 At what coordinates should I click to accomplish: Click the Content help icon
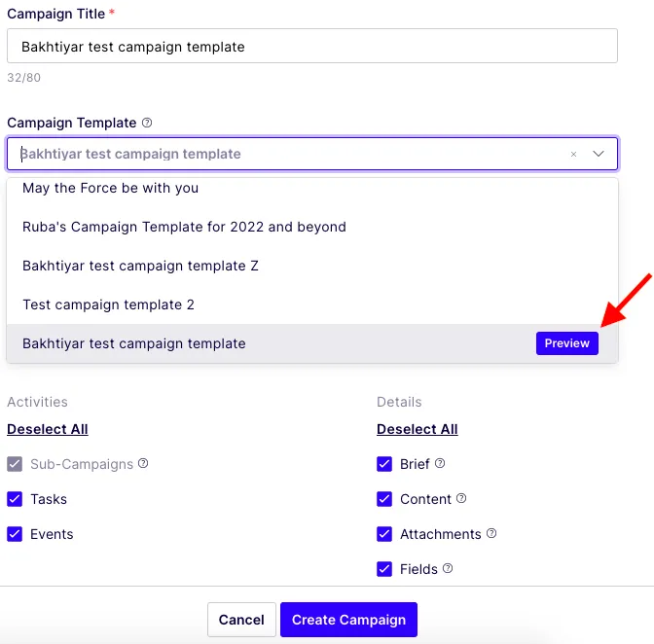461,498
